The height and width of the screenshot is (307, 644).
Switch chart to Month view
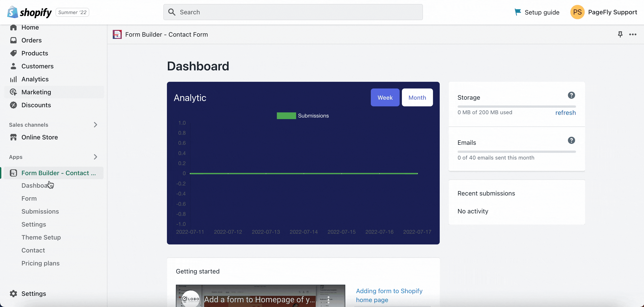(x=417, y=97)
